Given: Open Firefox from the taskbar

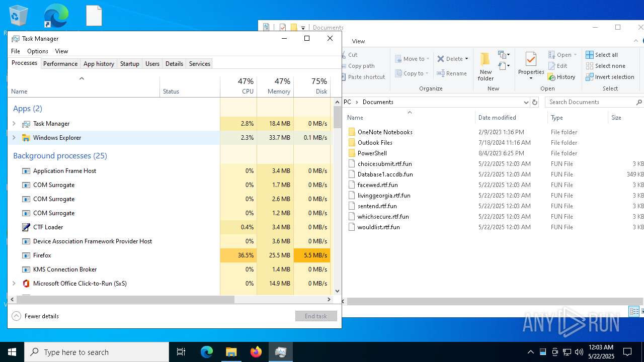Looking at the screenshot, I should coord(256,352).
